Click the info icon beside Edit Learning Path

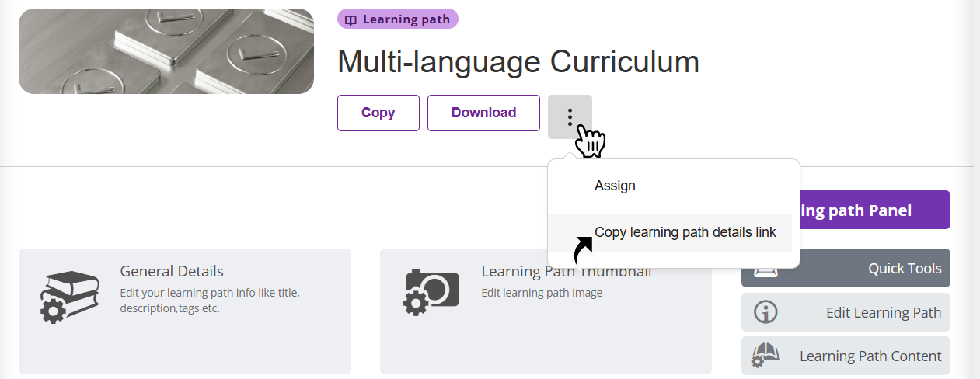[766, 313]
